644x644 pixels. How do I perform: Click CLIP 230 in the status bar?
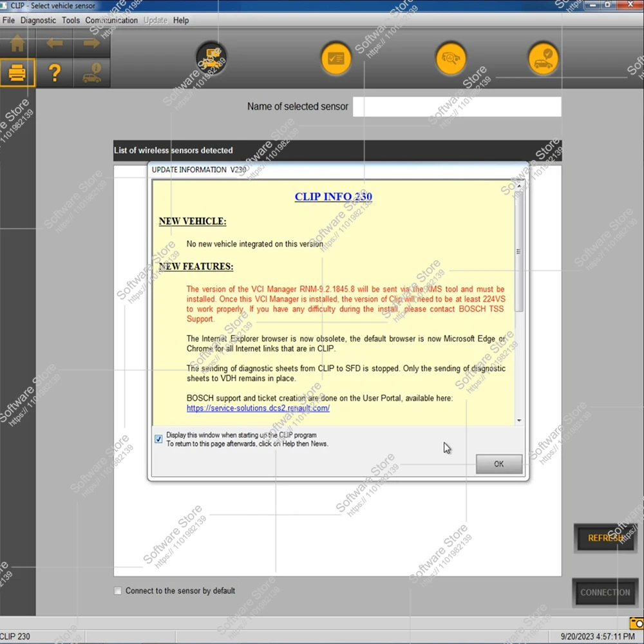15,636
